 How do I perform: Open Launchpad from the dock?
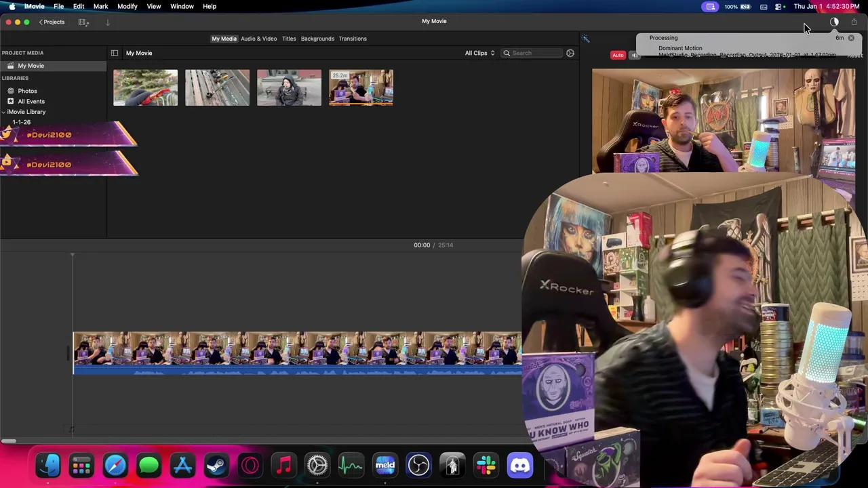click(81, 466)
